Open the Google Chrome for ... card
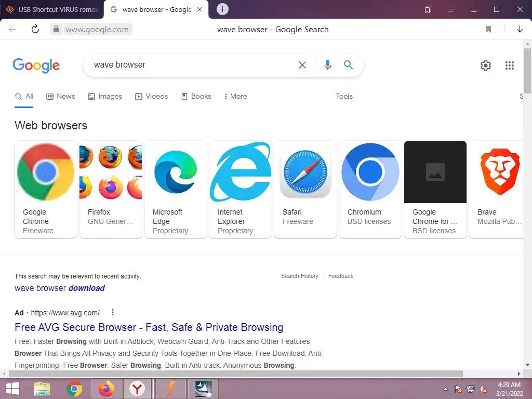532x399 pixels. click(x=435, y=189)
